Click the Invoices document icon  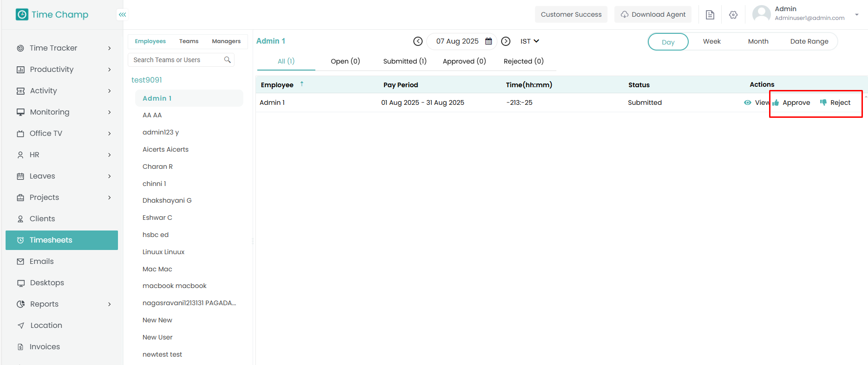pyautogui.click(x=20, y=347)
